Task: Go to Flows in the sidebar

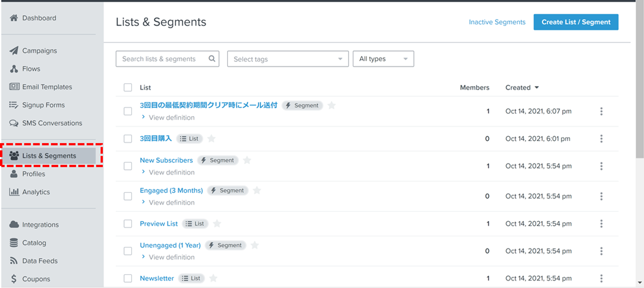Action: [x=31, y=69]
